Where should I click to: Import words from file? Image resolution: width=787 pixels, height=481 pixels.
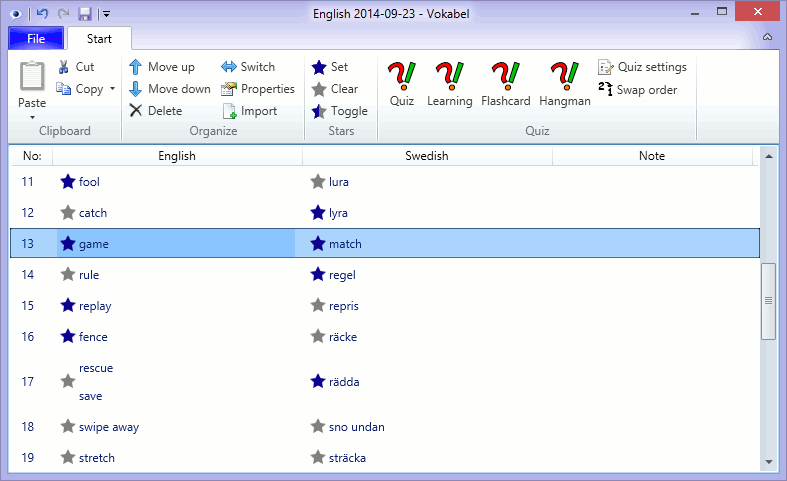249,111
